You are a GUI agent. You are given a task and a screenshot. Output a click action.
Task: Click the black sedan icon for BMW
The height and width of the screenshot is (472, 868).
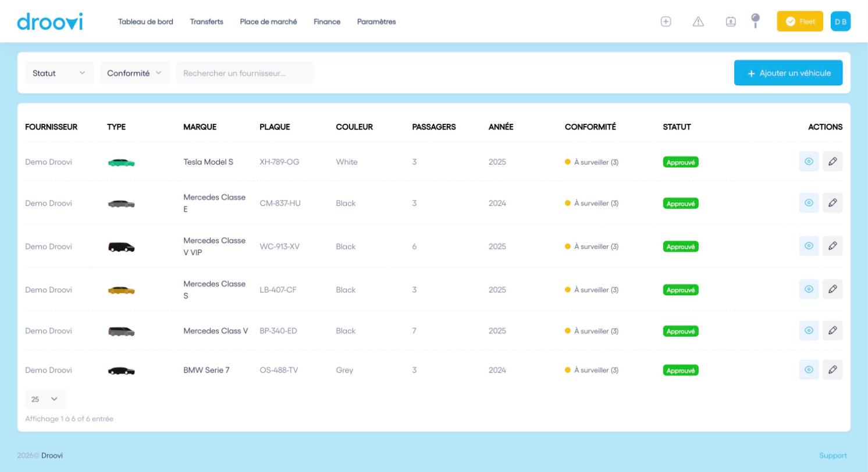[x=122, y=371]
